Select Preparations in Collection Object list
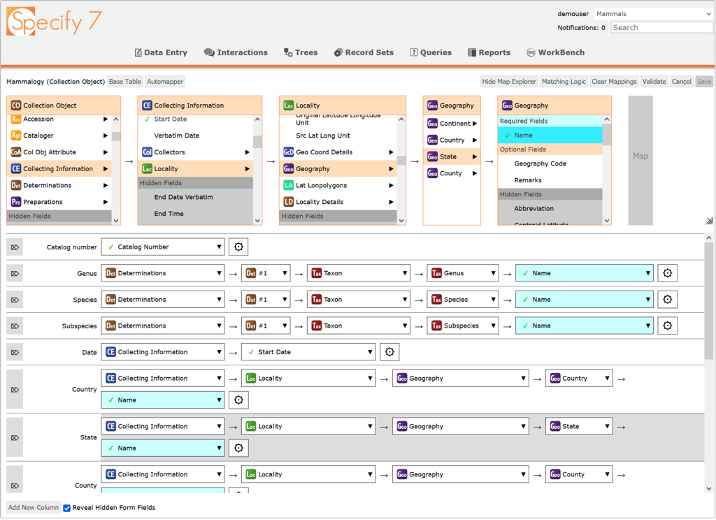Viewport: 716px width, 520px height. [59, 202]
